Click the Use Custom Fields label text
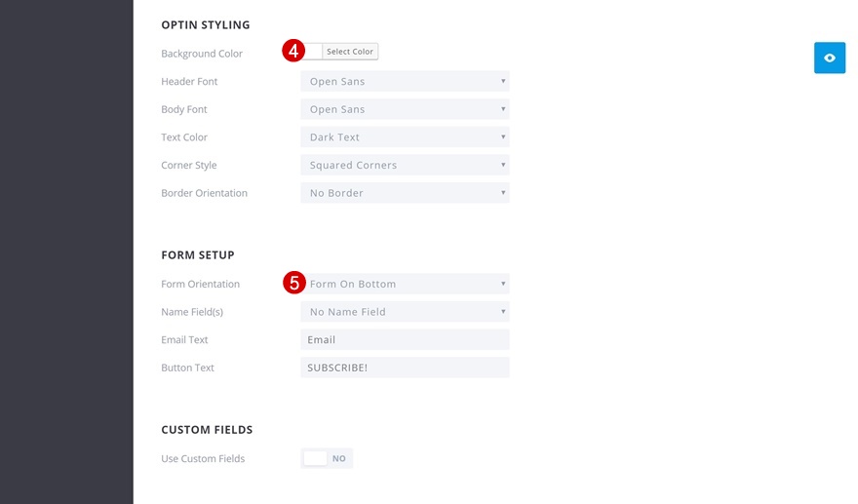The image size is (858, 504). (203, 458)
